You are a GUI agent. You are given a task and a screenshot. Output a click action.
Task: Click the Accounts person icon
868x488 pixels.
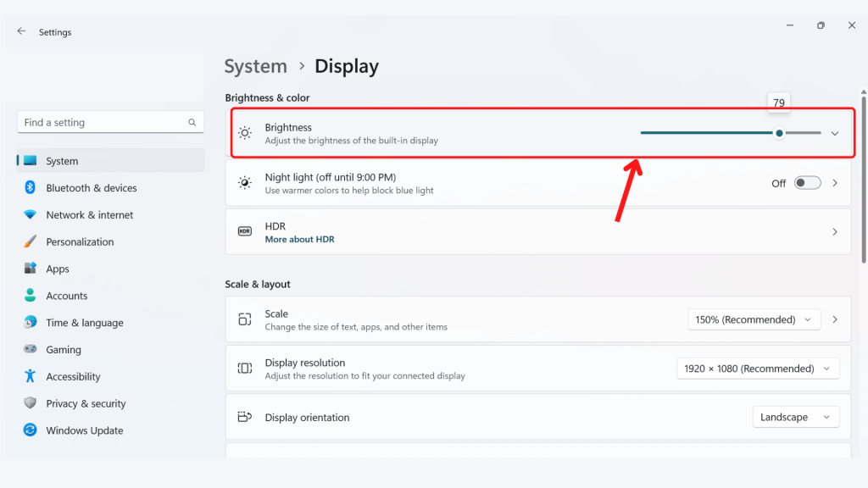[30, 295]
